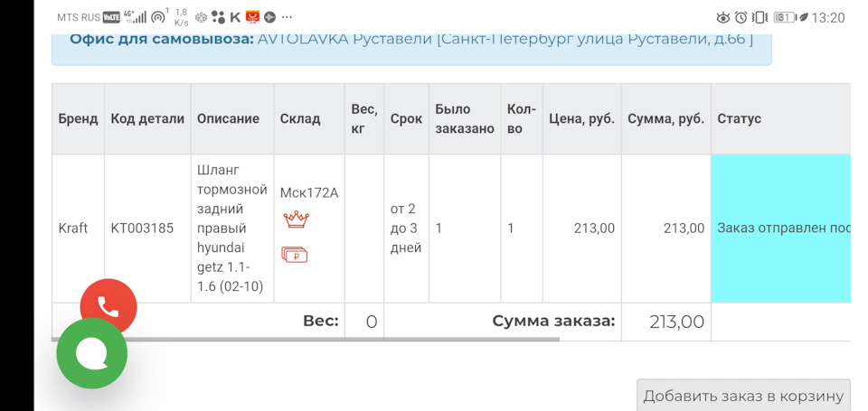Tap the part code KT003185
This screenshot has height=411, width=868.
coord(142,228)
